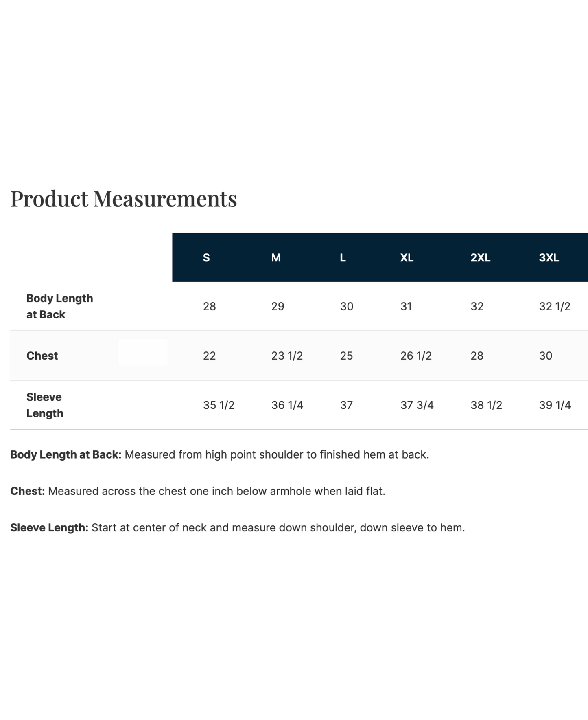Click the Chest measurement description text
This screenshot has width=588, height=720.
click(198, 491)
